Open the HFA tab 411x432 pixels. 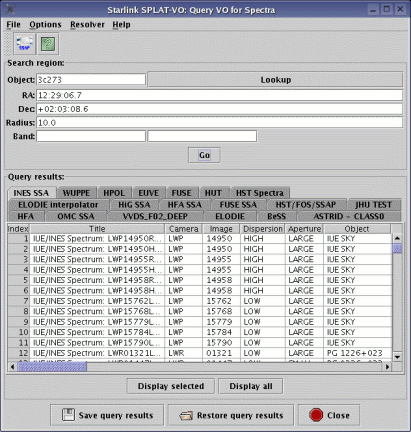pyautogui.click(x=26, y=216)
